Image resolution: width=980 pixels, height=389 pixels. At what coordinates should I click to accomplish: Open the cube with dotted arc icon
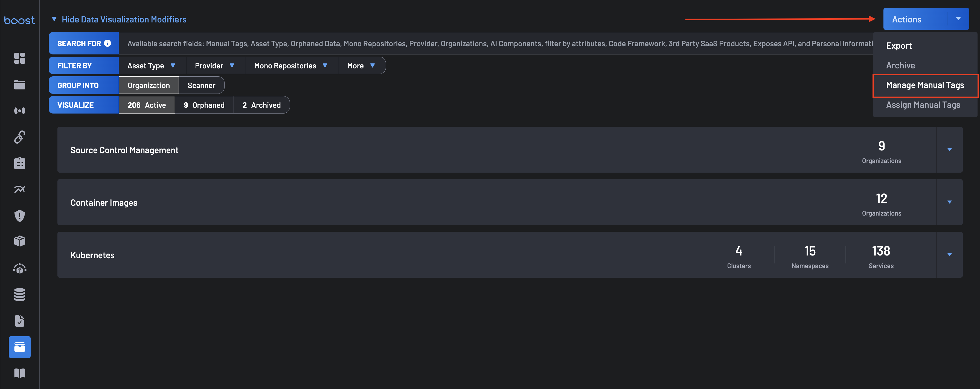[x=20, y=268]
